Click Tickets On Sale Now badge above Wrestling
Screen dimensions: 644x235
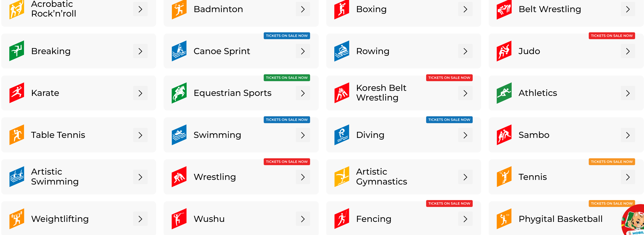pos(286,162)
